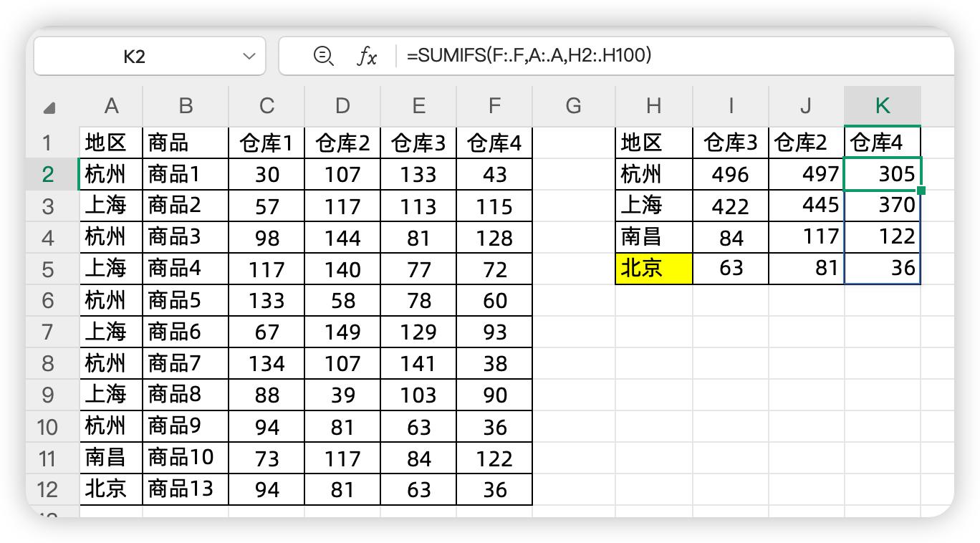Click the cell showing 422

tap(731, 206)
